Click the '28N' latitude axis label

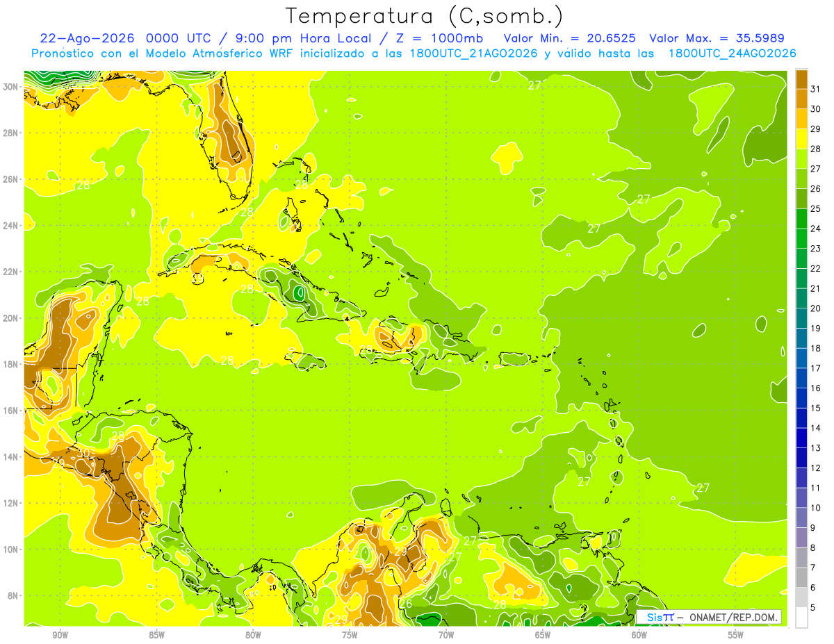click(11, 133)
